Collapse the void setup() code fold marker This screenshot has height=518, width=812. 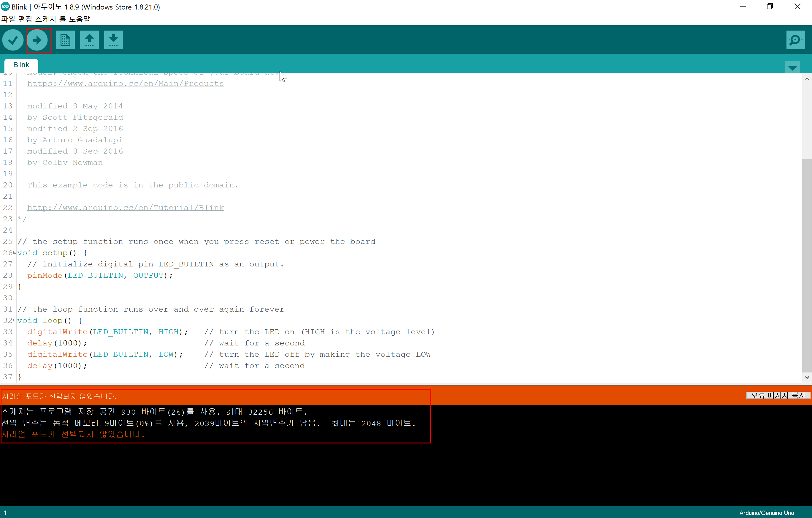click(x=15, y=252)
